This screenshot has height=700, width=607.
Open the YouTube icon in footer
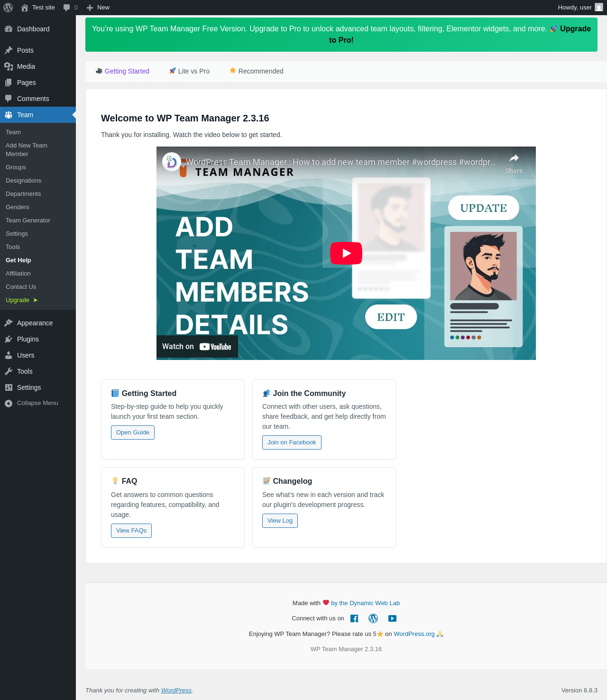click(x=392, y=618)
